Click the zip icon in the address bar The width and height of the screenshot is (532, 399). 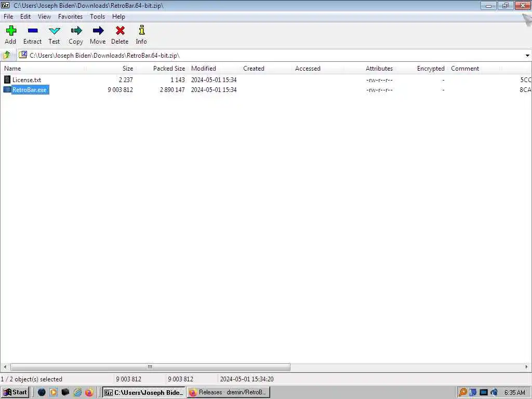click(x=23, y=55)
